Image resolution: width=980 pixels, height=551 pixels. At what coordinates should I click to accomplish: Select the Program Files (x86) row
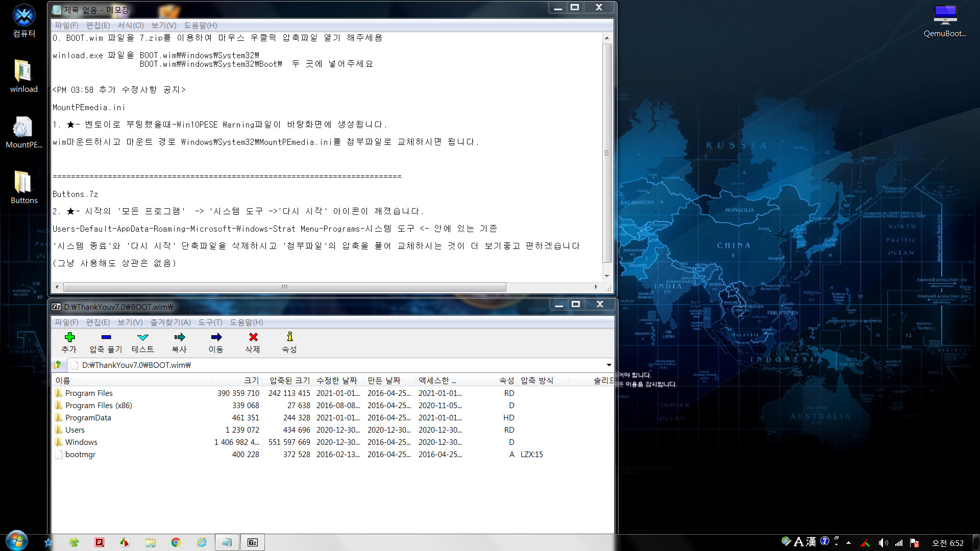point(332,405)
